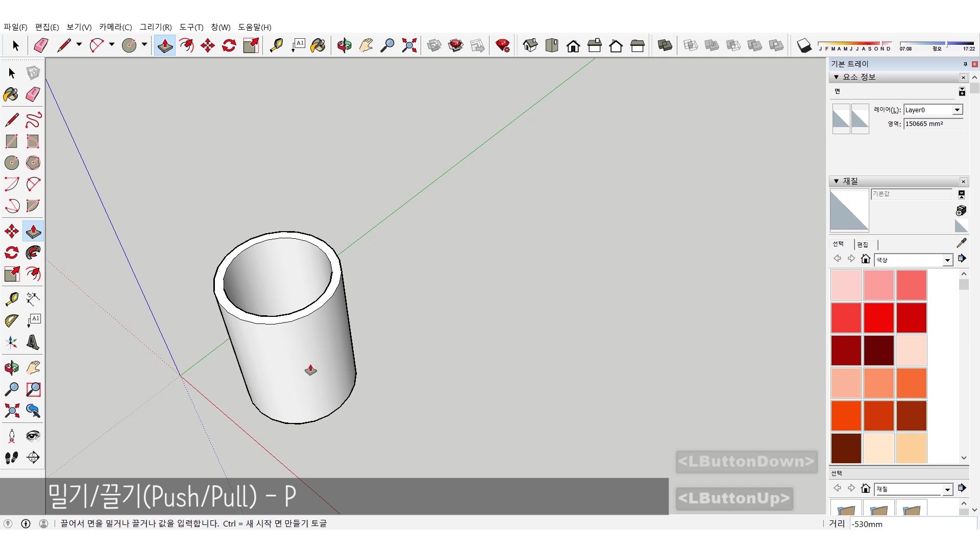The image size is (980, 551).
Task: Click the materials home button
Action: (x=865, y=259)
